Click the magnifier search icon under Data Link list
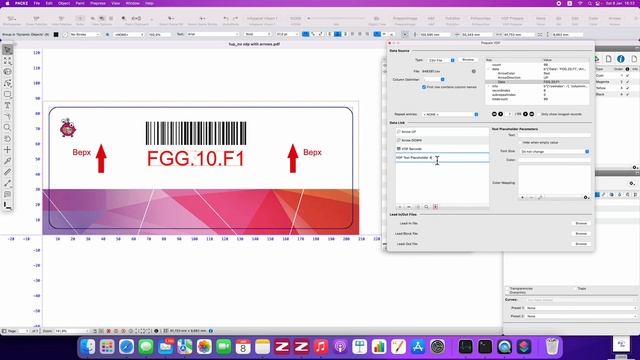The image size is (640, 360). (x=427, y=207)
